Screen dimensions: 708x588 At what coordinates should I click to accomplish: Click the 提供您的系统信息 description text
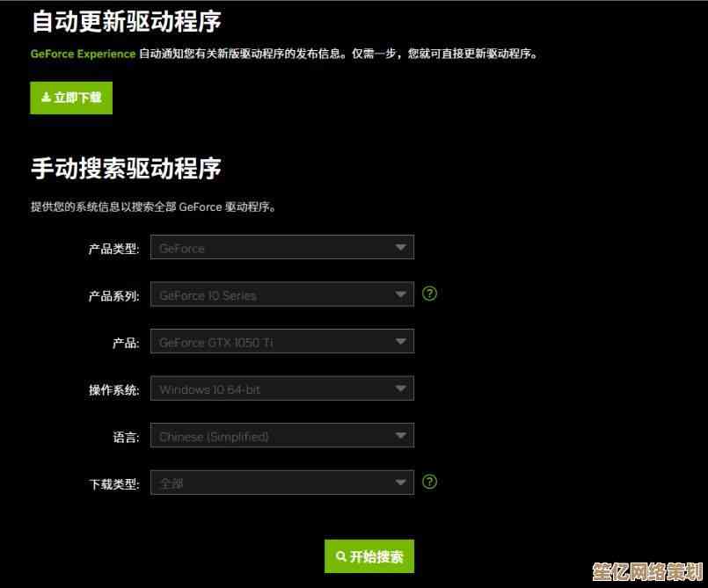pos(153,207)
